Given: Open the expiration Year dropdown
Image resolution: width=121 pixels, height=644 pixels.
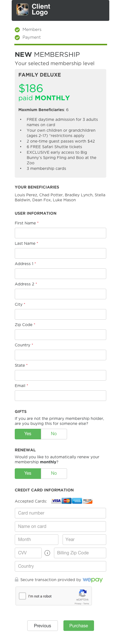Looking at the screenshot, I should [x=84, y=540].
